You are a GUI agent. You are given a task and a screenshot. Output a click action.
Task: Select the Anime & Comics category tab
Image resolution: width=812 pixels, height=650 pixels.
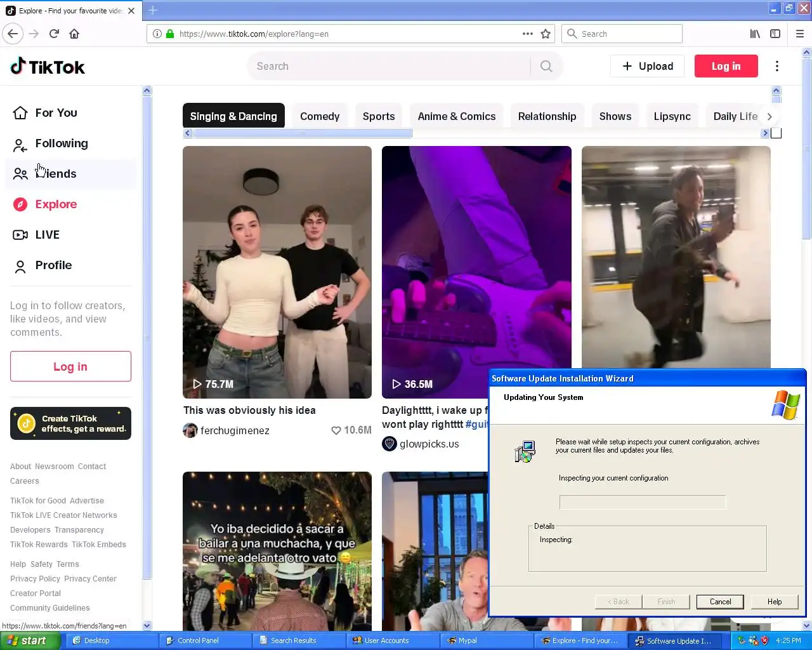click(x=457, y=116)
